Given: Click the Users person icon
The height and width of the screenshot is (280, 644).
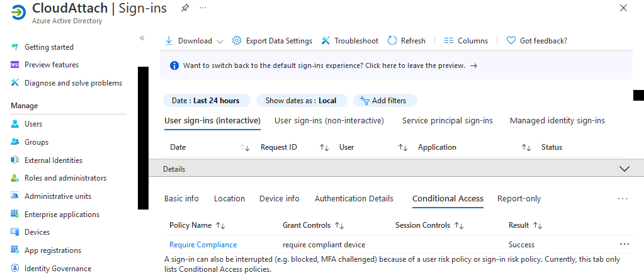Looking at the screenshot, I should pos(14,124).
